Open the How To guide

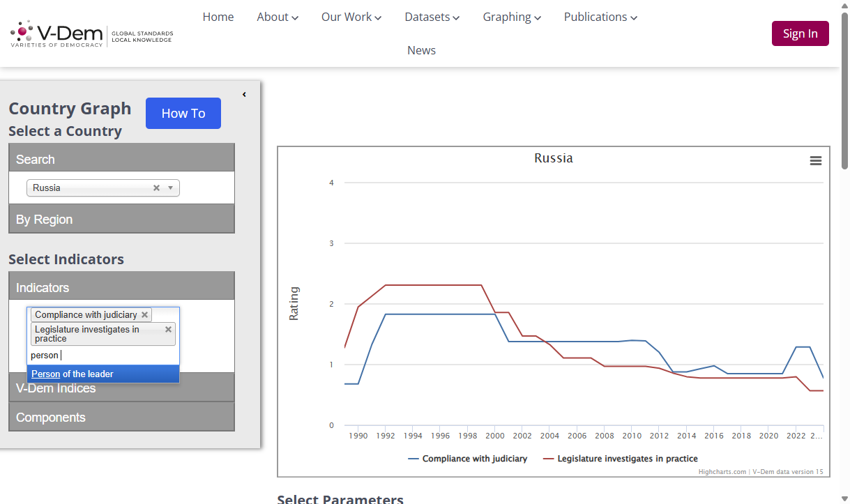183,113
